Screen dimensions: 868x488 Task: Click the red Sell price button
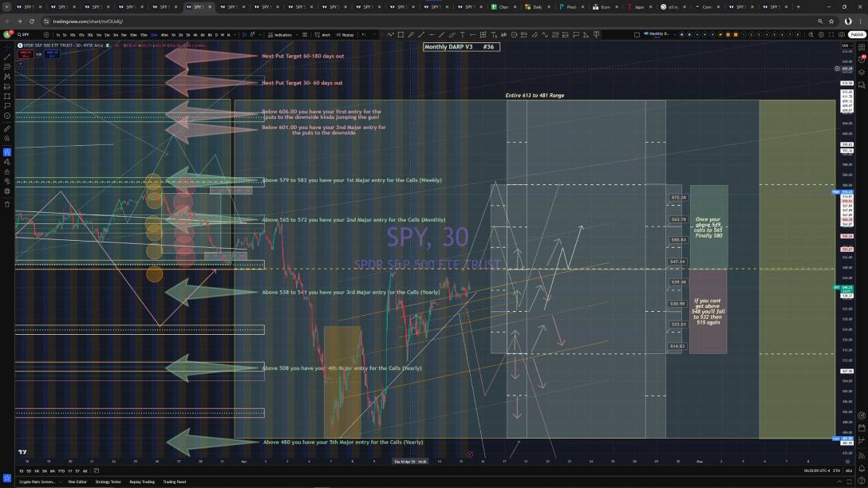click(x=26, y=53)
